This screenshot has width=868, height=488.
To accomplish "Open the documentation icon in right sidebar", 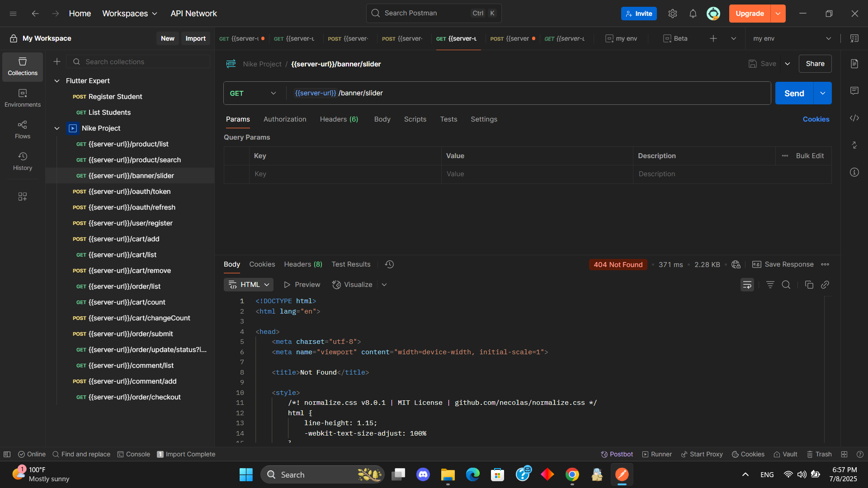I will click(854, 64).
